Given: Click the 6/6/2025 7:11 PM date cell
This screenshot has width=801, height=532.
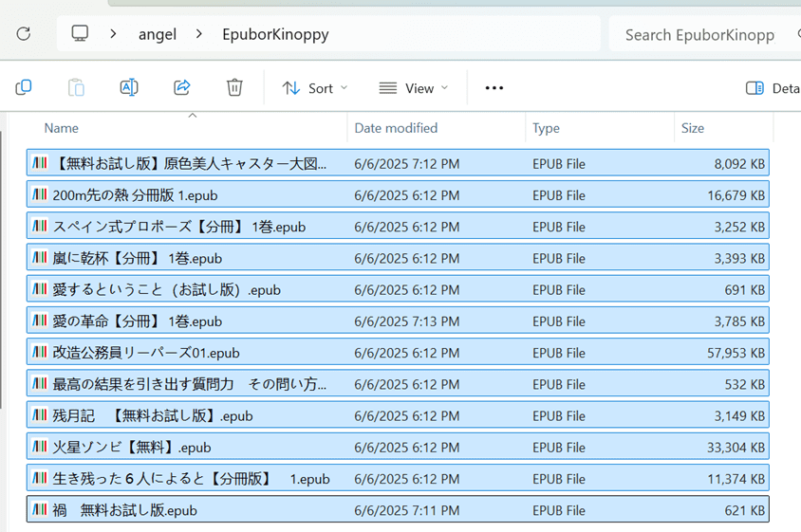Looking at the screenshot, I should [x=406, y=510].
